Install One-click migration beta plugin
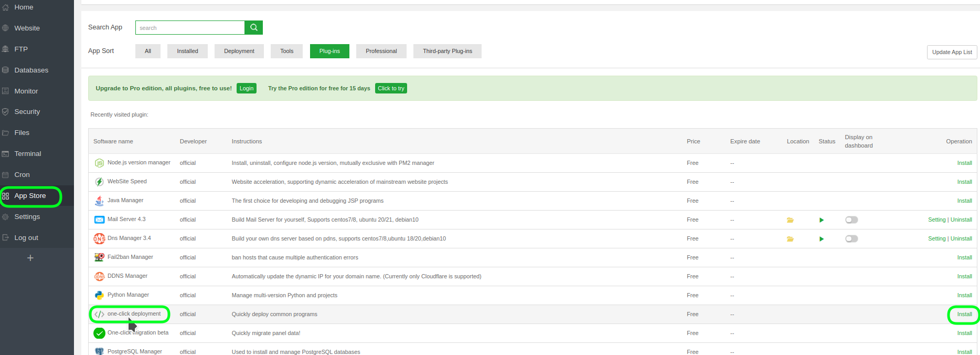980x355 pixels. click(x=964, y=333)
